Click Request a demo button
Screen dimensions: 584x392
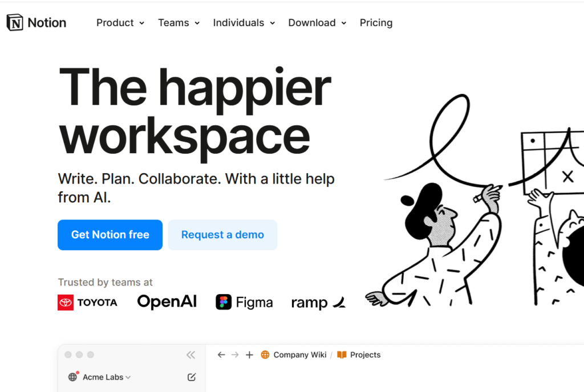(x=222, y=235)
